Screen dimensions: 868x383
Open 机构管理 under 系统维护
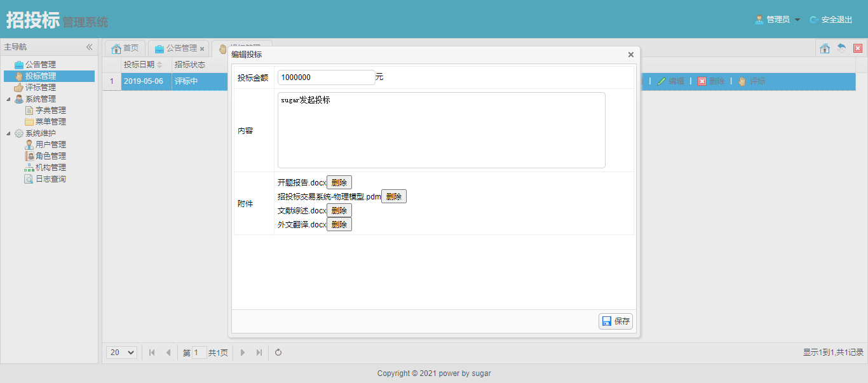50,168
